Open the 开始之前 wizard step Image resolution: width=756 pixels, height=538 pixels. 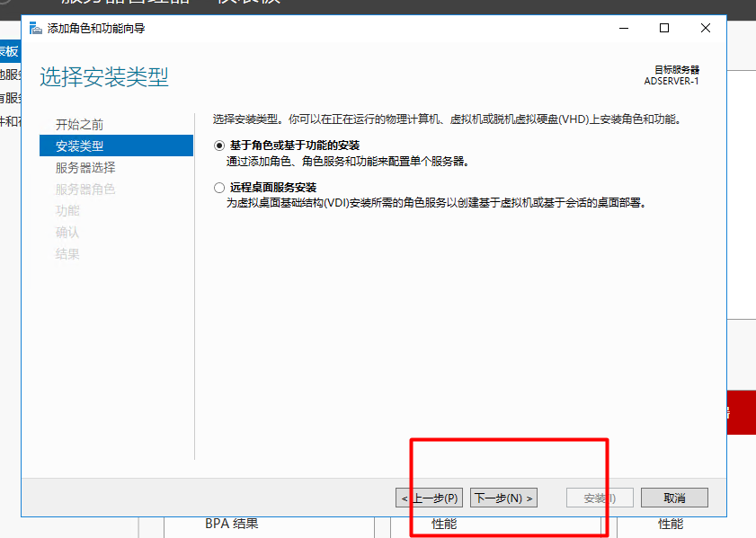(79, 125)
